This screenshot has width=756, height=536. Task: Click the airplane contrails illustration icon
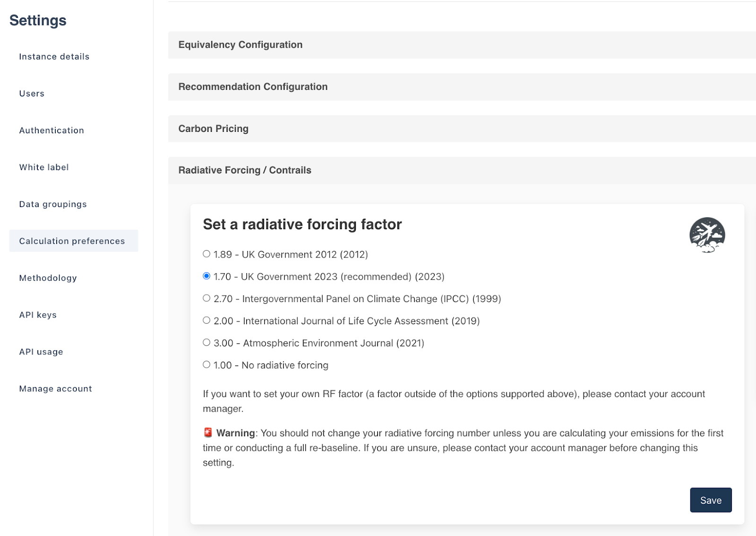pyautogui.click(x=707, y=235)
